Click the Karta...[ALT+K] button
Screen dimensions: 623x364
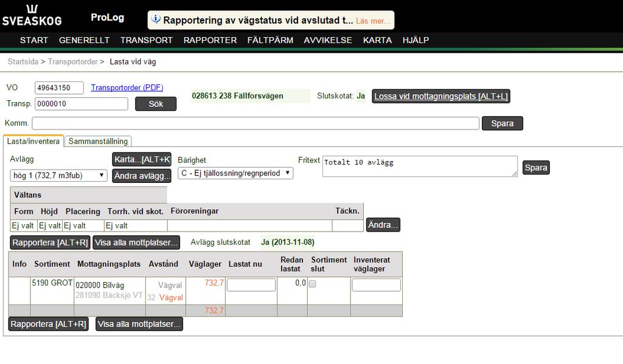tap(142, 160)
